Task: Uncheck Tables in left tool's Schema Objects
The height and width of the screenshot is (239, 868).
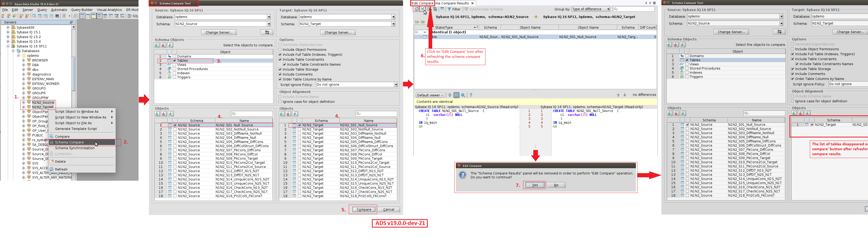Action: (175, 61)
